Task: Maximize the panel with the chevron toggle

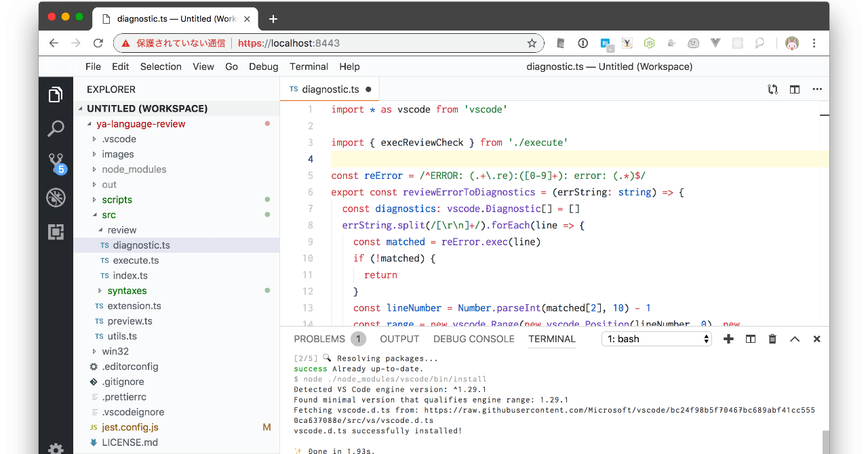Action: [795, 339]
